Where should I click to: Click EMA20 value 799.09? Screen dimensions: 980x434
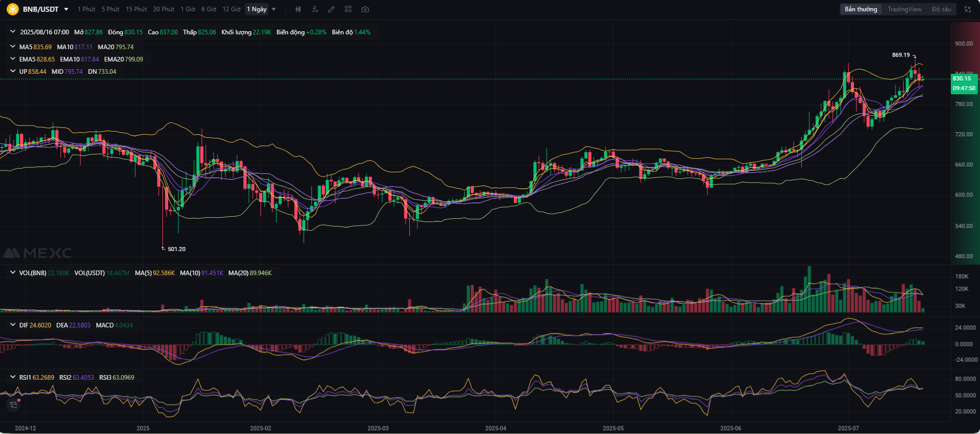click(x=134, y=59)
